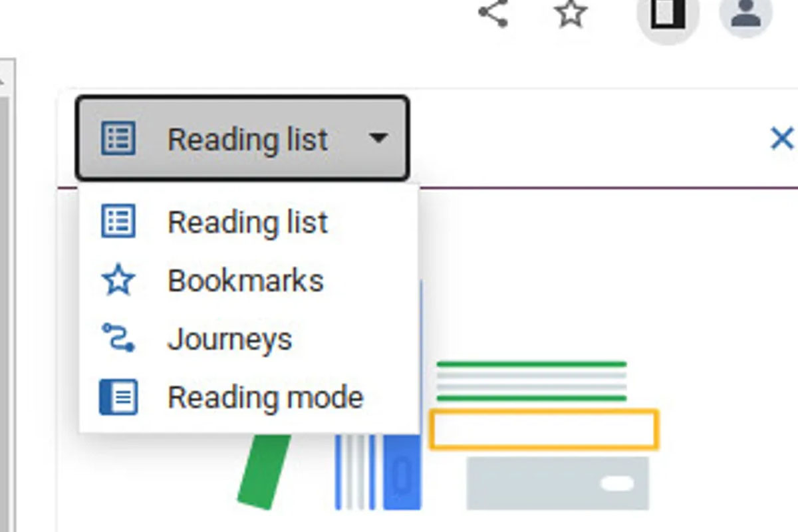Click the star icon beside Bookmarks
Viewport: 798px width, 532px height.
coord(120,280)
